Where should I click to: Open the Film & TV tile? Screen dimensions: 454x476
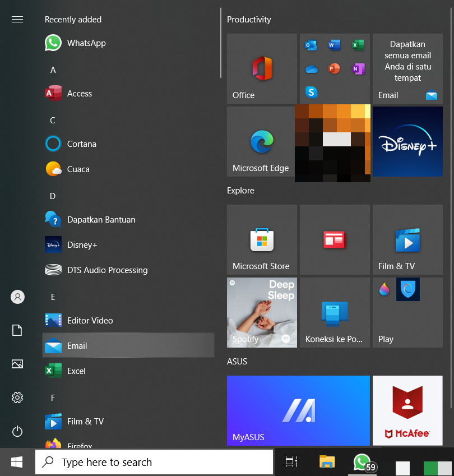[x=407, y=239]
